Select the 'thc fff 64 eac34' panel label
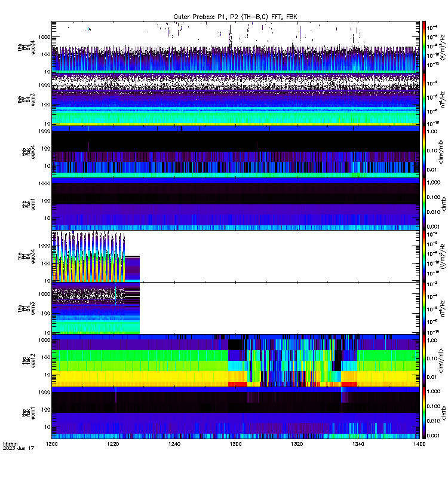This screenshot has width=448, height=478. point(26,256)
